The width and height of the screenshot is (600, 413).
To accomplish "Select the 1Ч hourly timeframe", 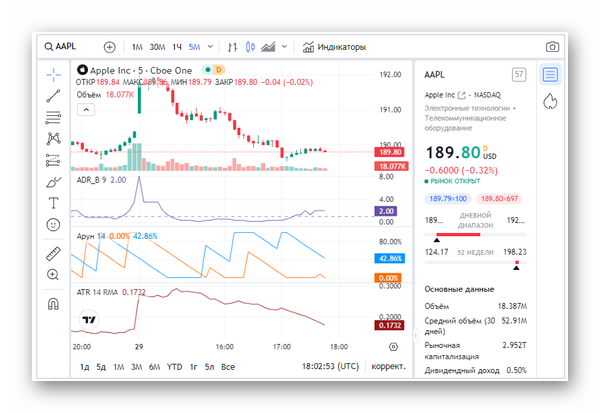I will coord(177,47).
